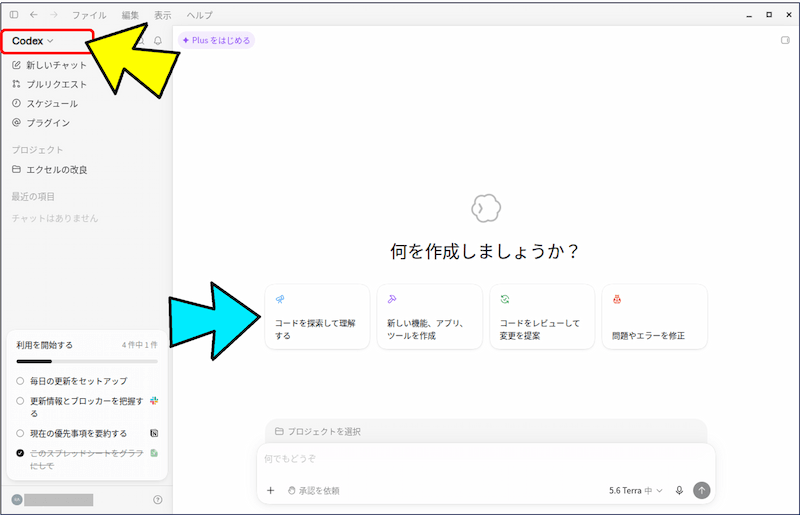The image size is (800, 515).
Task: Click the 利用を開始する heading
Action: tap(44, 345)
